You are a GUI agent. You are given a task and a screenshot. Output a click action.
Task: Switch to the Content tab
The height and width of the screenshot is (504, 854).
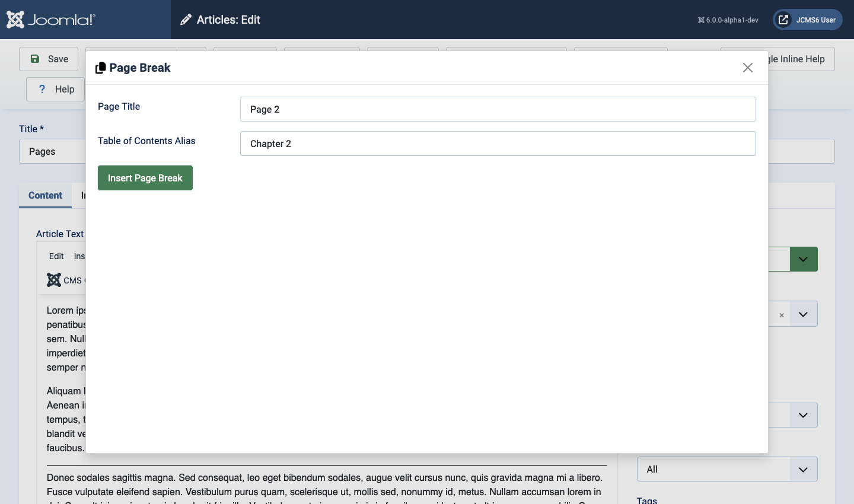(x=44, y=196)
